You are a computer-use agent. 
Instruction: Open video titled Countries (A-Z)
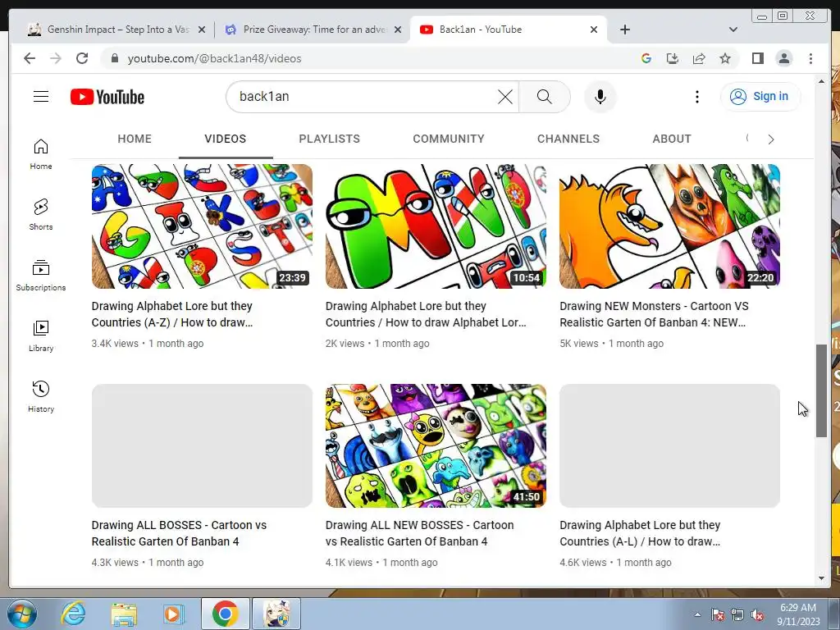point(172,314)
